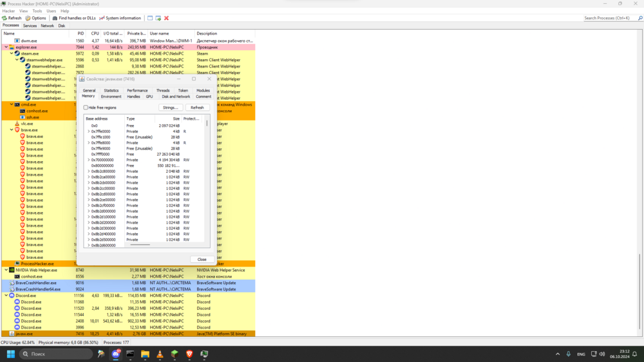644x362 pixels.
Task: Open the GPU tab in properties dialog
Action: pyautogui.click(x=149, y=97)
